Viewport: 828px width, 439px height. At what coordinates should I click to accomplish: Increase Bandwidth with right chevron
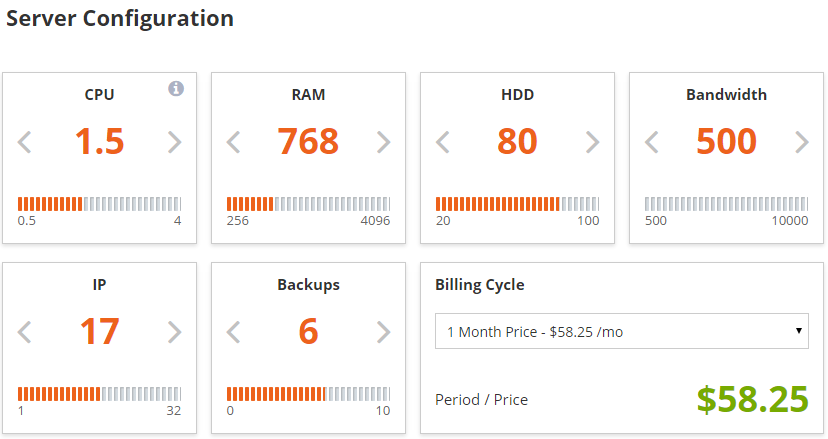(x=802, y=142)
